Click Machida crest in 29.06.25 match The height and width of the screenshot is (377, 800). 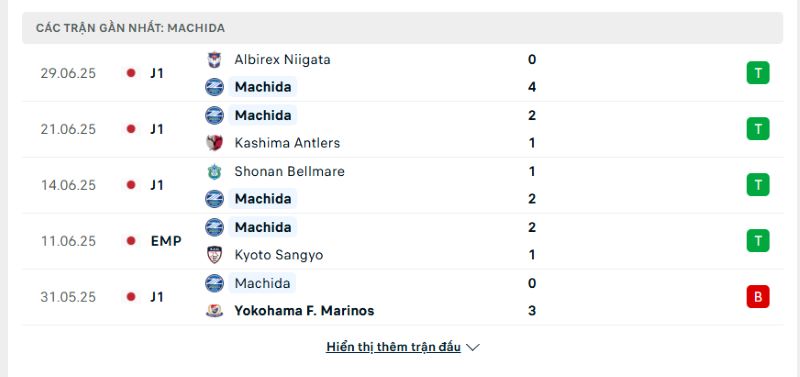pos(214,87)
